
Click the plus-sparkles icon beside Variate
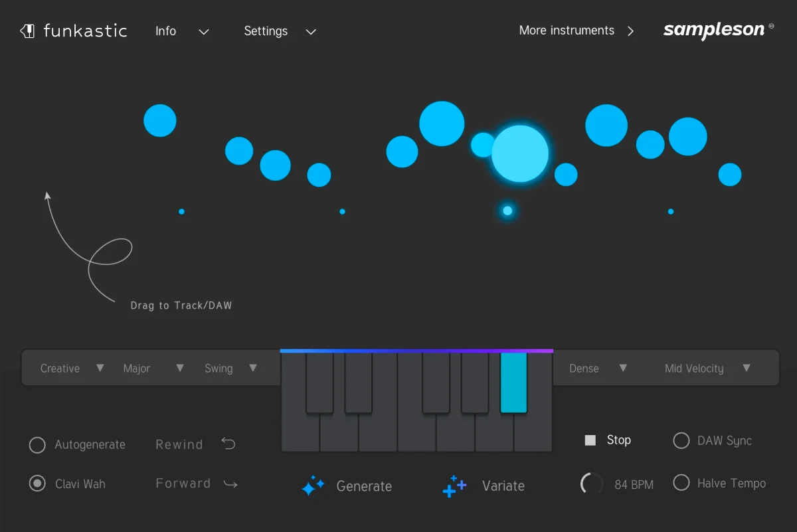(454, 486)
